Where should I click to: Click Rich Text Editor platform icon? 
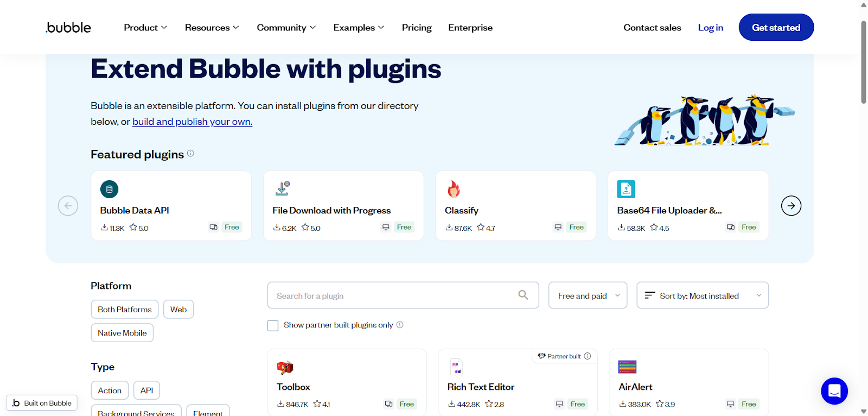559,404
